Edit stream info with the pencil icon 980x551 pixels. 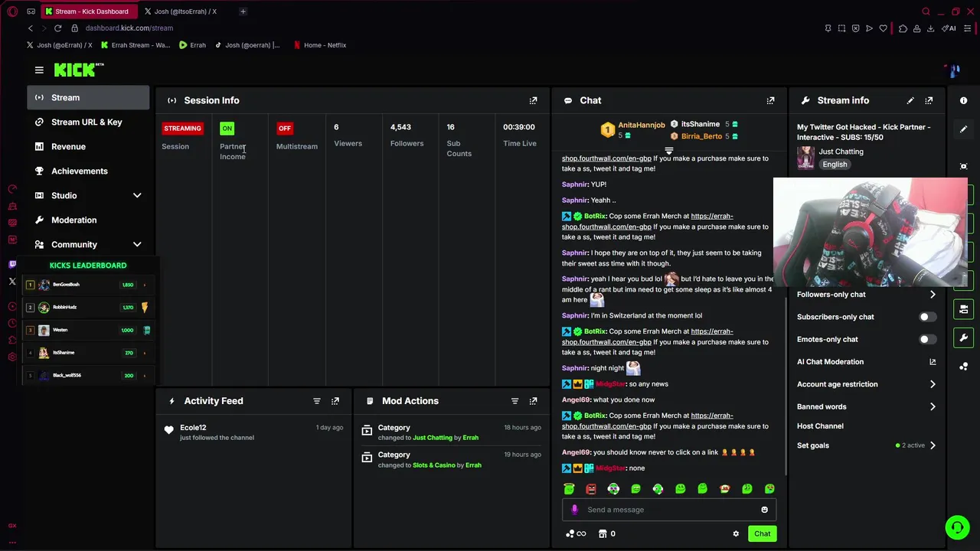(910, 100)
